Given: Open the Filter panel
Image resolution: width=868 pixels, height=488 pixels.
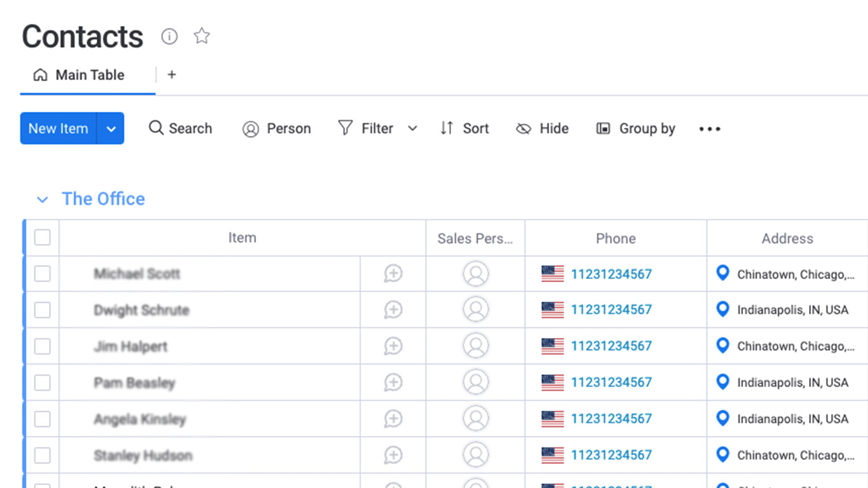Looking at the screenshot, I should (365, 128).
